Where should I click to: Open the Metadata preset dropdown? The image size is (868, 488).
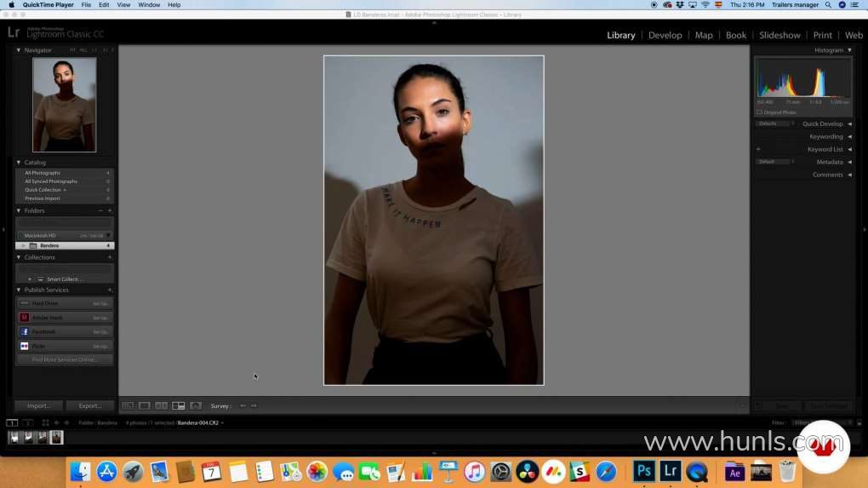point(774,162)
